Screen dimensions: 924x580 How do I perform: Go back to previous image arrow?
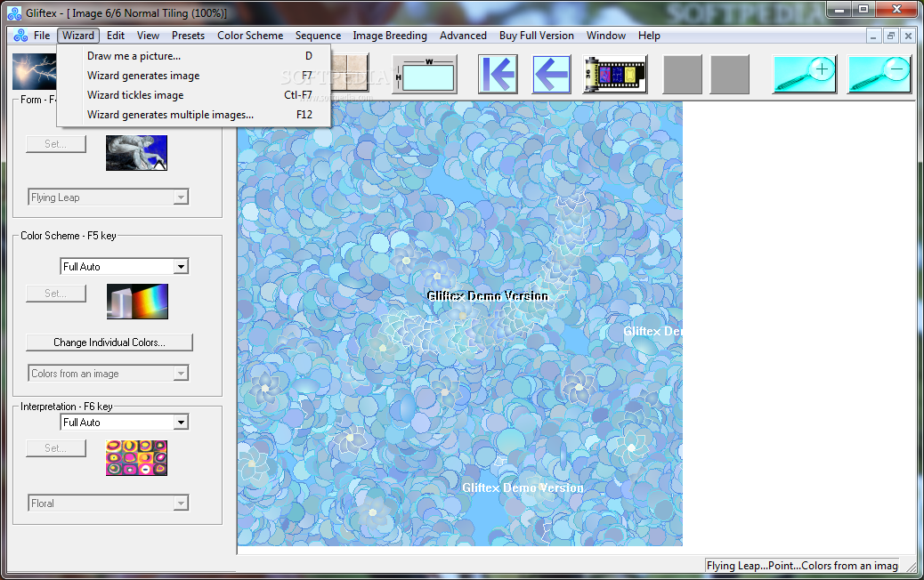click(x=552, y=74)
